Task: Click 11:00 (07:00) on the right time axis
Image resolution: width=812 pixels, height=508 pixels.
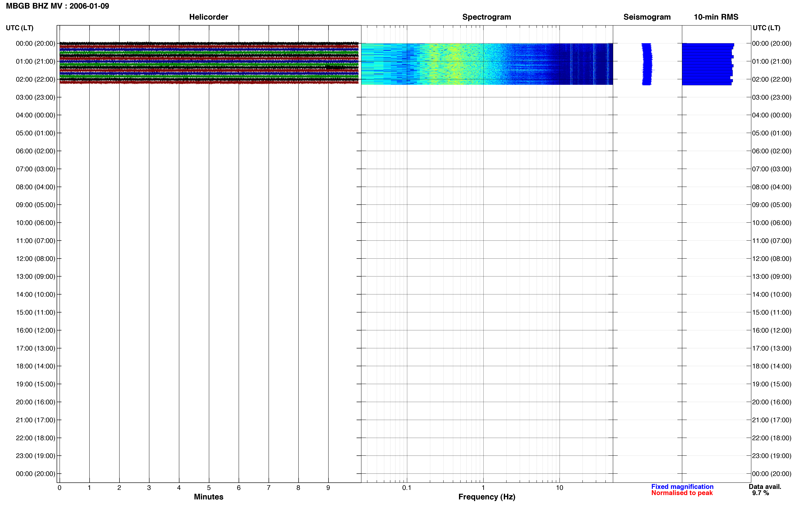Action: pyautogui.click(x=772, y=241)
